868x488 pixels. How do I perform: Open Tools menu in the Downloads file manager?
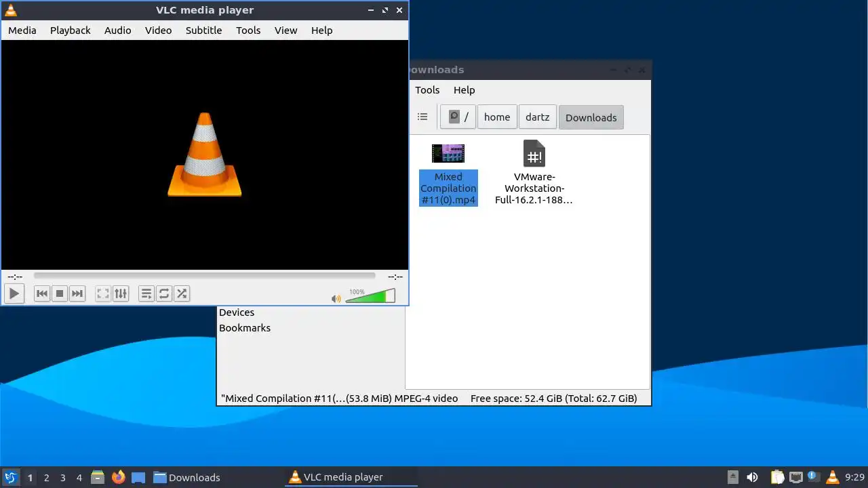coord(427,90)
